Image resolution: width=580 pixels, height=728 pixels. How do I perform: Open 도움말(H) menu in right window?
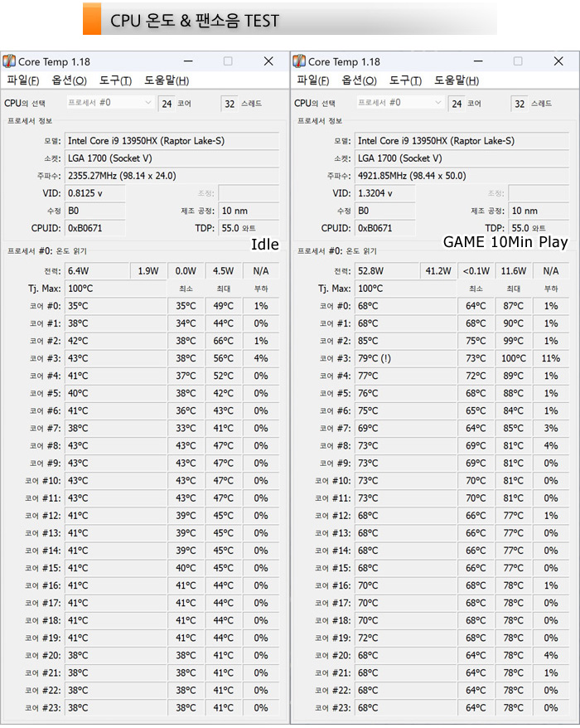(456, 80)
